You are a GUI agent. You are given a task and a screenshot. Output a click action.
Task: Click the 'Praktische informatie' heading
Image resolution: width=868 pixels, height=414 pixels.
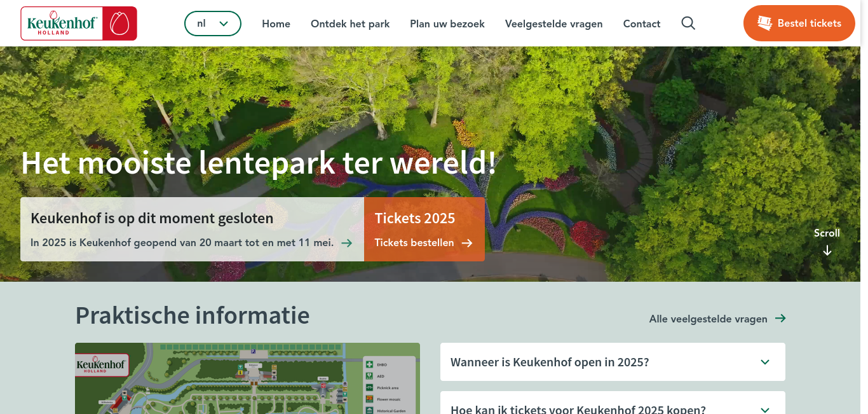tap(193, 315)
